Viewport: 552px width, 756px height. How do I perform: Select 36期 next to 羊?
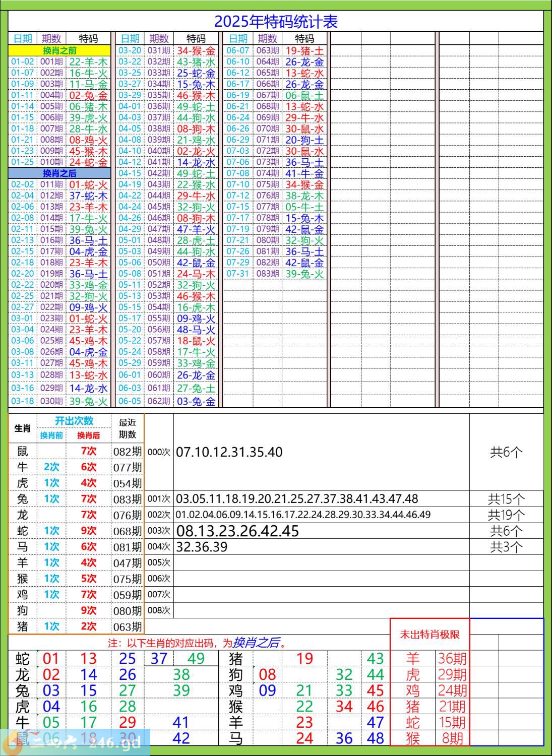(x=452, y=658)
